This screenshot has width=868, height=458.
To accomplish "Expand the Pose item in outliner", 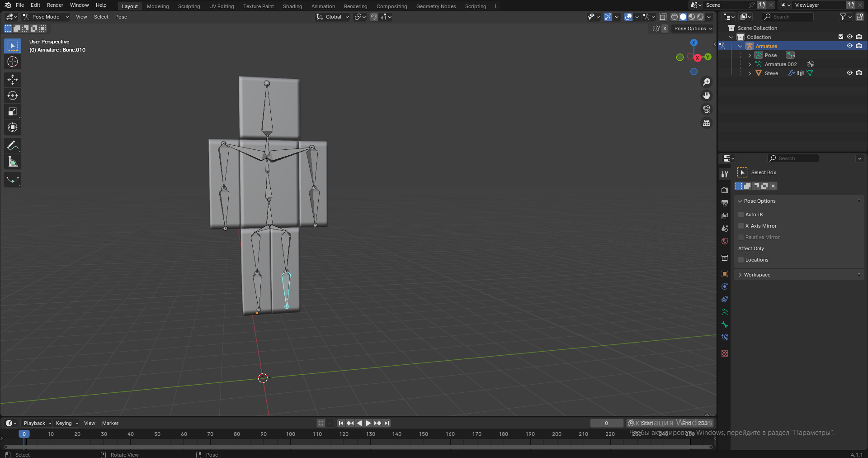I will click(x=750, y=55).
